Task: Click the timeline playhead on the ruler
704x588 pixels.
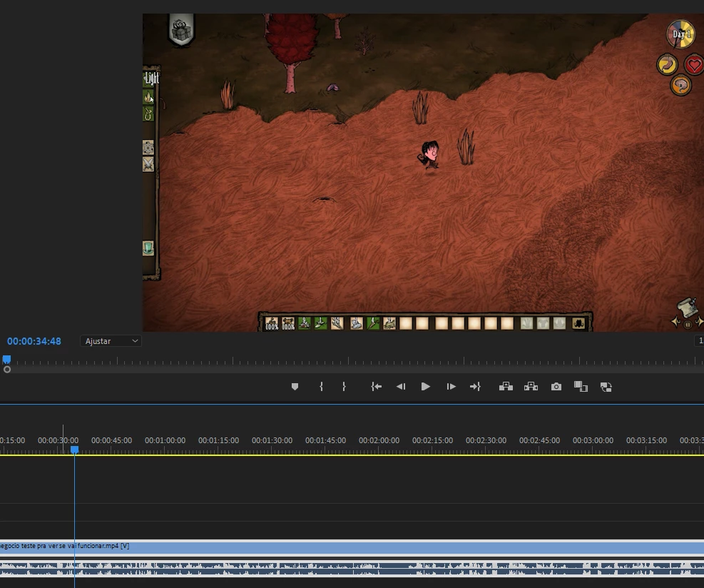Action: click(x=74, y=450)
